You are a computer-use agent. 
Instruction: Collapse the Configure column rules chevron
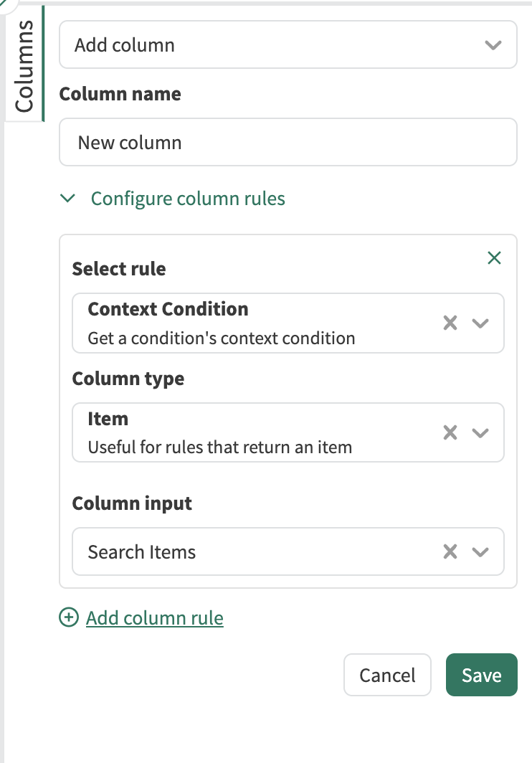coord(68,199)
